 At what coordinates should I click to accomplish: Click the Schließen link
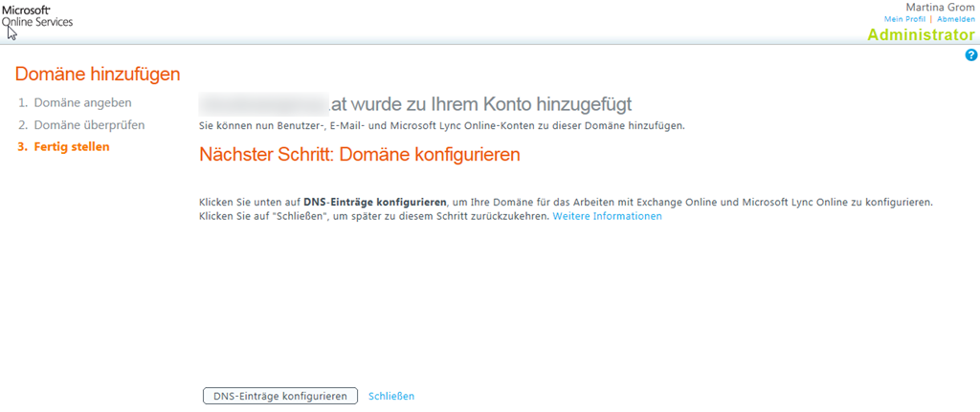[x=391, y=396]
